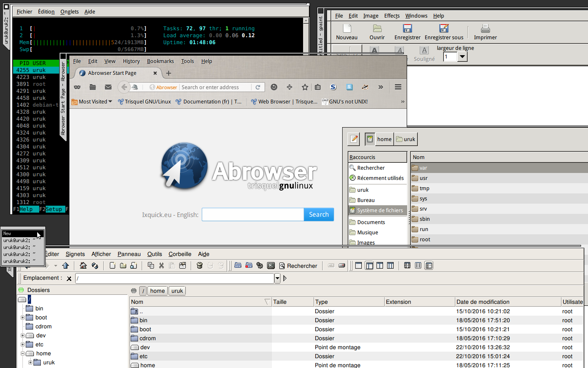
Task: Open a new tab in Abrowser
Action: click(x=169, y=73)
